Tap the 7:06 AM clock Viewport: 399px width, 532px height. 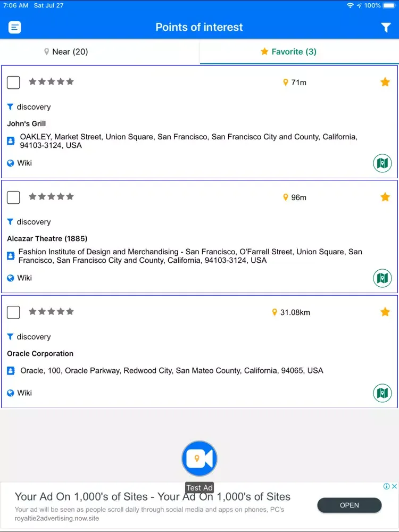click(x=15, y=5)
